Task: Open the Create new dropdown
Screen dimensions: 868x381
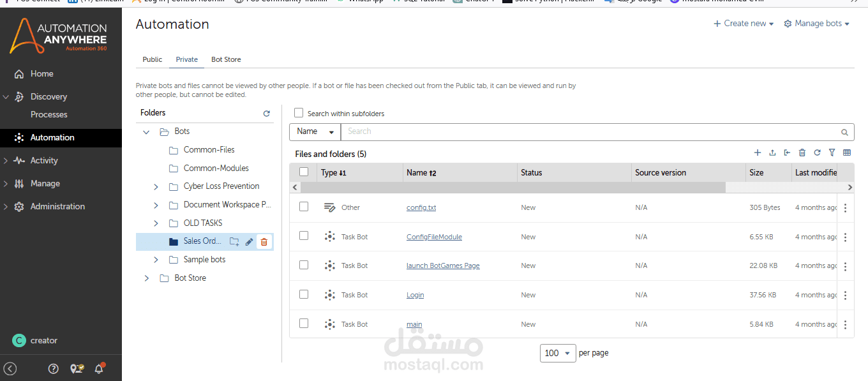Action: point(743,23)
